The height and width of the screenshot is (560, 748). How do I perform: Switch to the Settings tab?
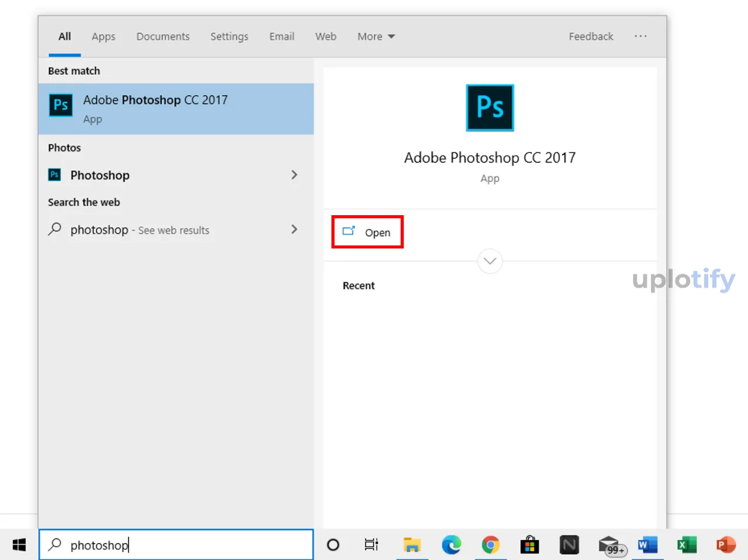pos(229,36)
